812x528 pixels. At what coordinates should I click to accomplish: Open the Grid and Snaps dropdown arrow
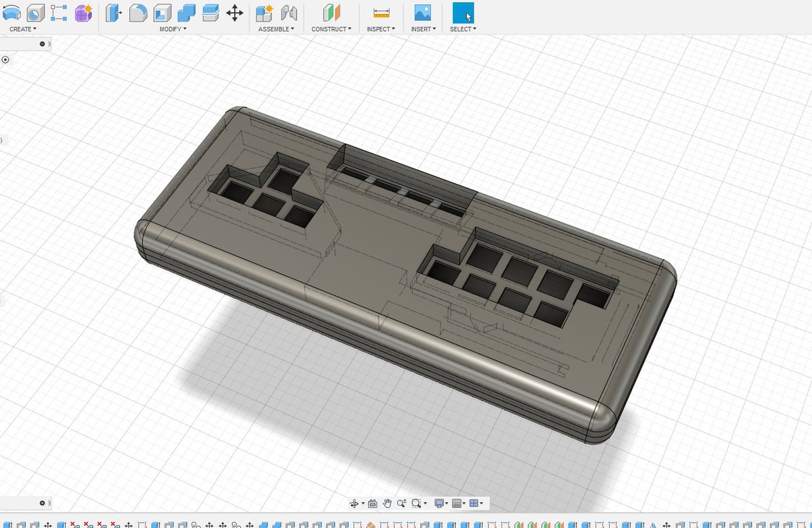(x=464, y=504)
